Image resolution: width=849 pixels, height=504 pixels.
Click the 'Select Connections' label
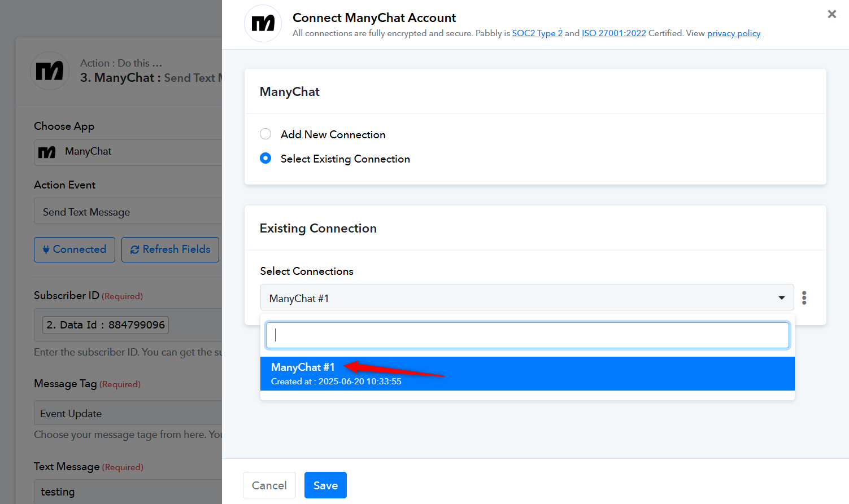[307, 271]
